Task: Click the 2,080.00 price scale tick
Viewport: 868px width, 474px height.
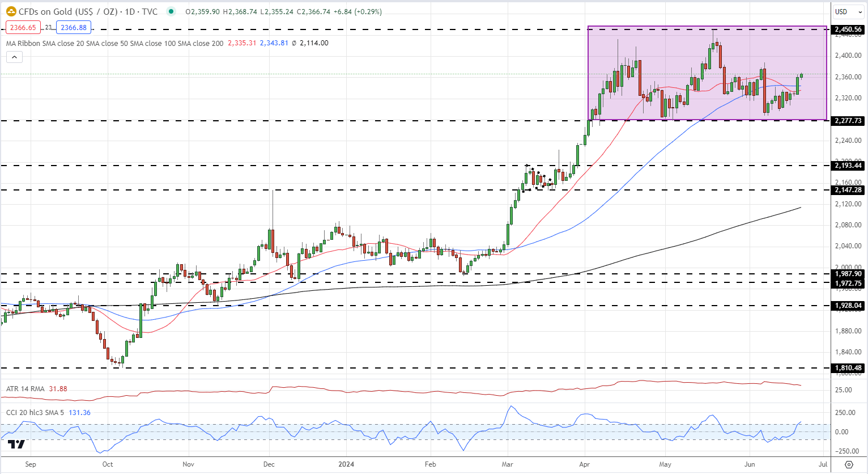Action: click(848, 225)
